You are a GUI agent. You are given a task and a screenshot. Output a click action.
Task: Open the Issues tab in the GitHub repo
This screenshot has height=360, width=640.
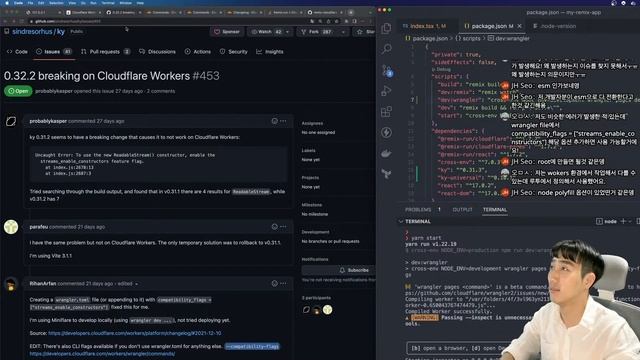click(53, 52)
